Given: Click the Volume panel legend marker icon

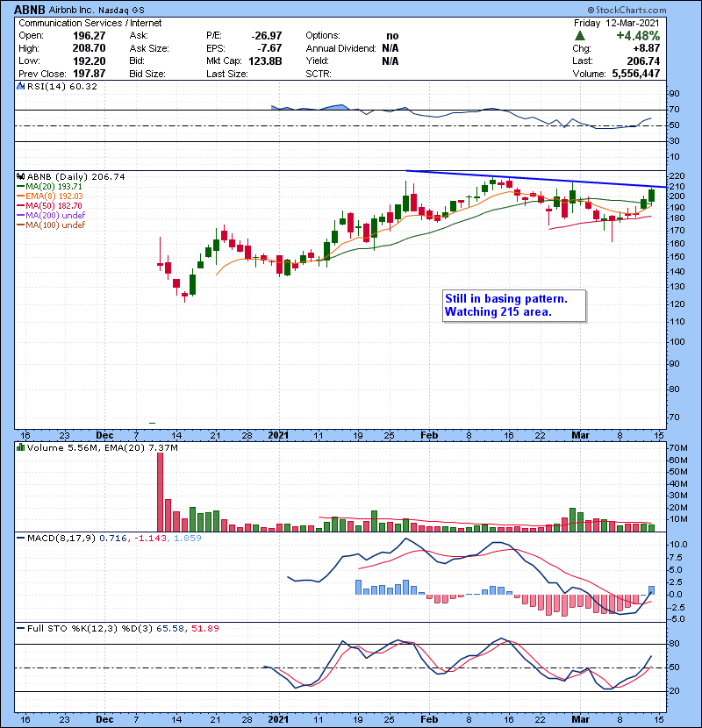Looking at the screenshot, I should 20,449.
